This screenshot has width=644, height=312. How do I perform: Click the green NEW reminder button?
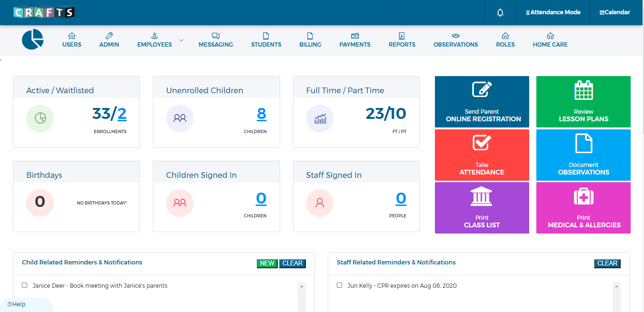[x=267, y=263]
